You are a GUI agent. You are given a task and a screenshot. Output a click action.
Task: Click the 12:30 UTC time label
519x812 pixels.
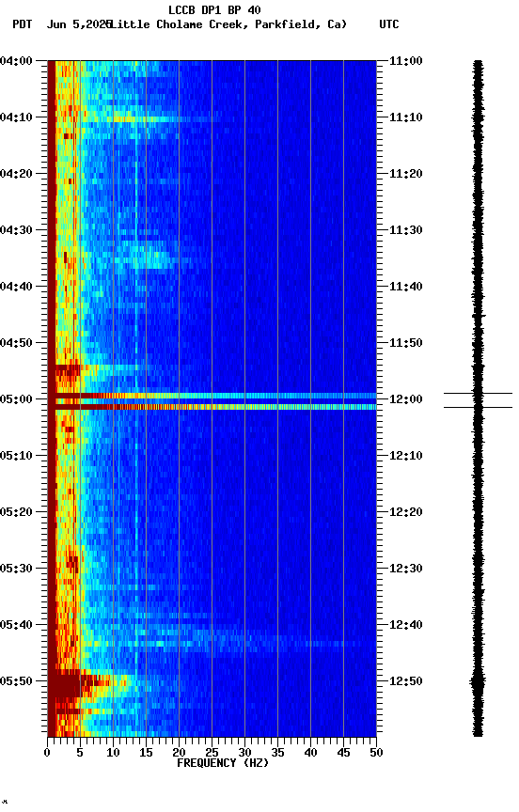(406, 570)
